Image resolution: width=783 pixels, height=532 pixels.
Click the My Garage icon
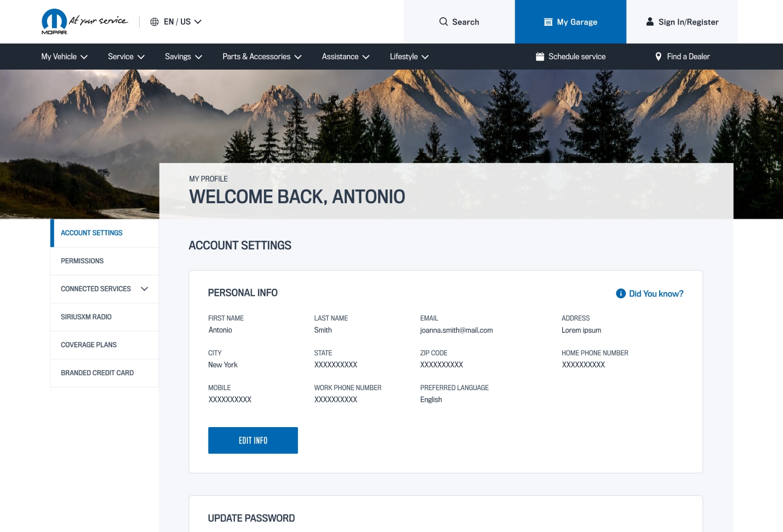[x=548, y=22]
